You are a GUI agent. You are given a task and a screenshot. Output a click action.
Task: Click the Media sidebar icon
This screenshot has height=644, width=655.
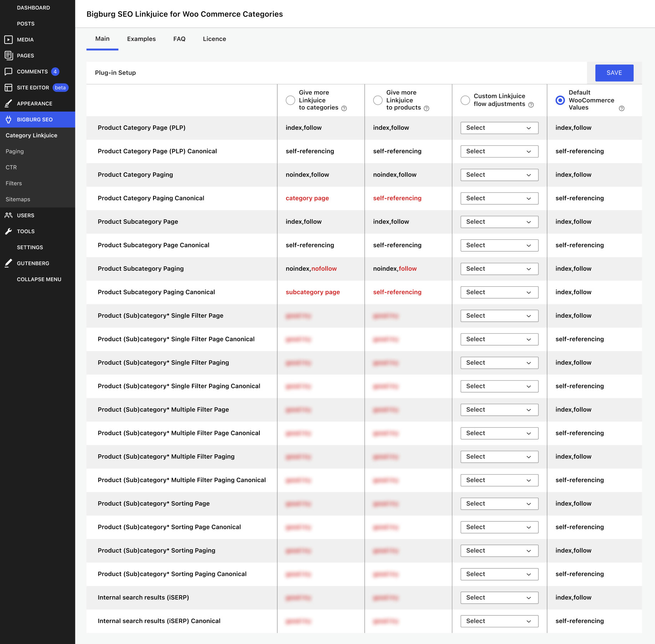click(x=9, y=40)
